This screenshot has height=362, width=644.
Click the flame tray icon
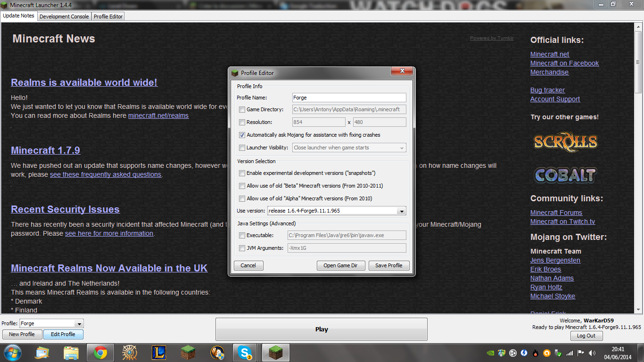click(536, 353)
